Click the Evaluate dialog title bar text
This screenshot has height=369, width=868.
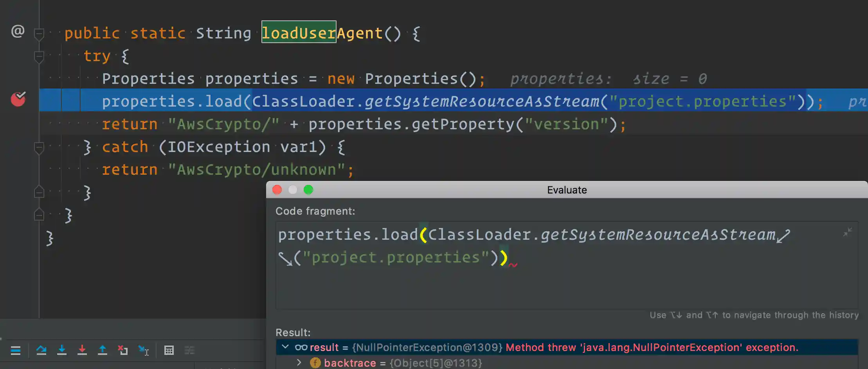567,190
